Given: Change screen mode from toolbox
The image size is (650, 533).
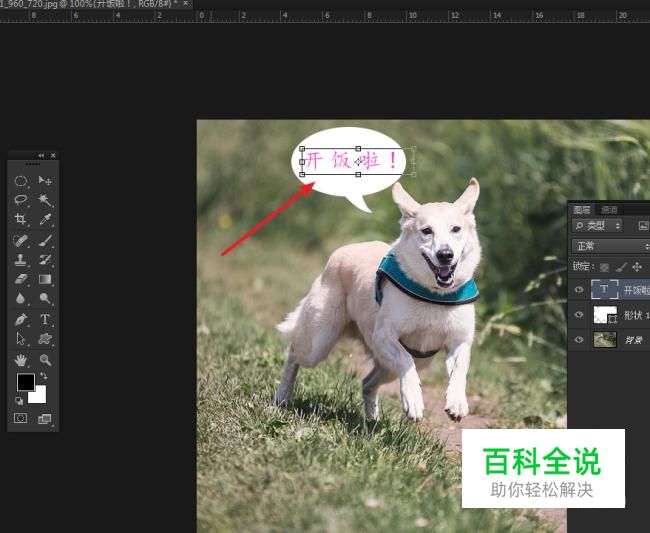Looking at the screenshot, I should 44,419.
